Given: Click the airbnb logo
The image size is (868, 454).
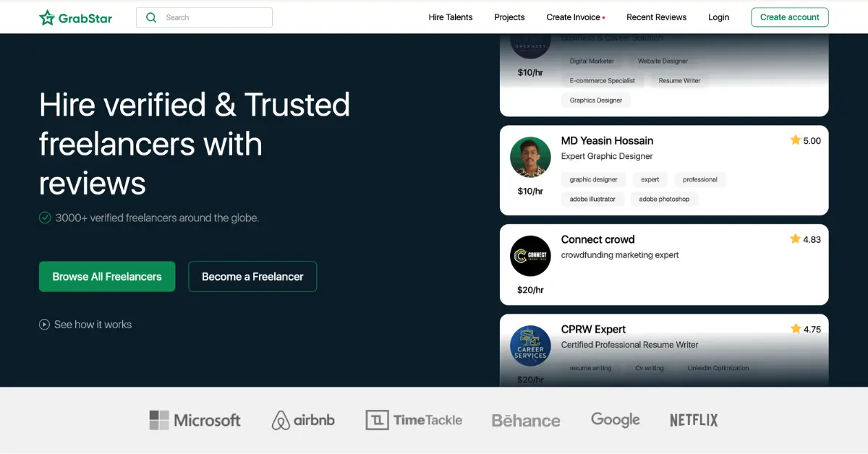Looking at the screenshot, I should [302, 419].
